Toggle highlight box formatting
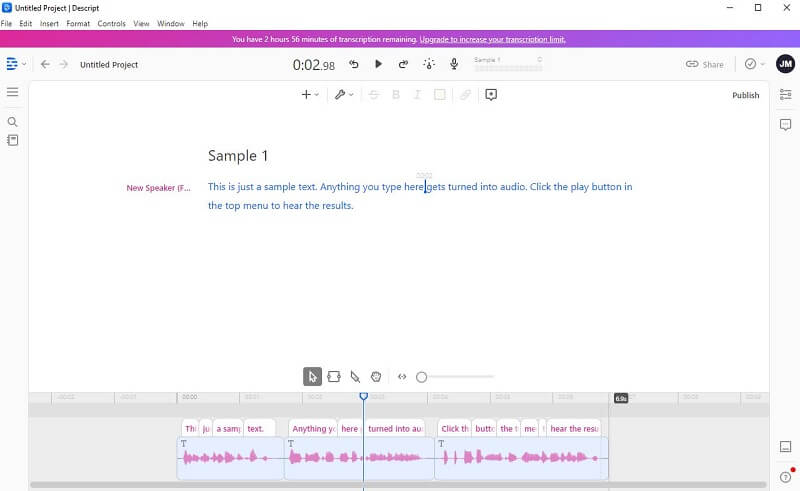This screenshot has width=800, height=491. [439, 94]
